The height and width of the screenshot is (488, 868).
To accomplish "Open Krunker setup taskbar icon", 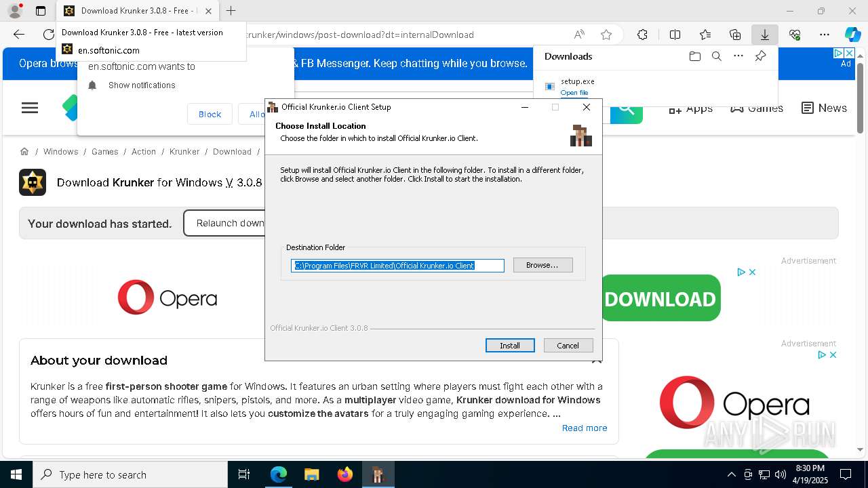I will tap(378, 474).
